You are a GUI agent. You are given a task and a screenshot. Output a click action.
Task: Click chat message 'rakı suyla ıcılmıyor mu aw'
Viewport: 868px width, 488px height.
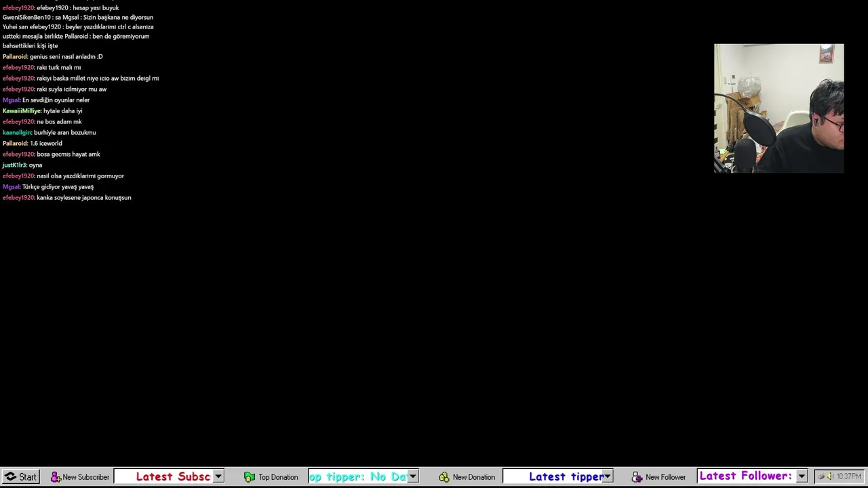[x=71, y=89]
